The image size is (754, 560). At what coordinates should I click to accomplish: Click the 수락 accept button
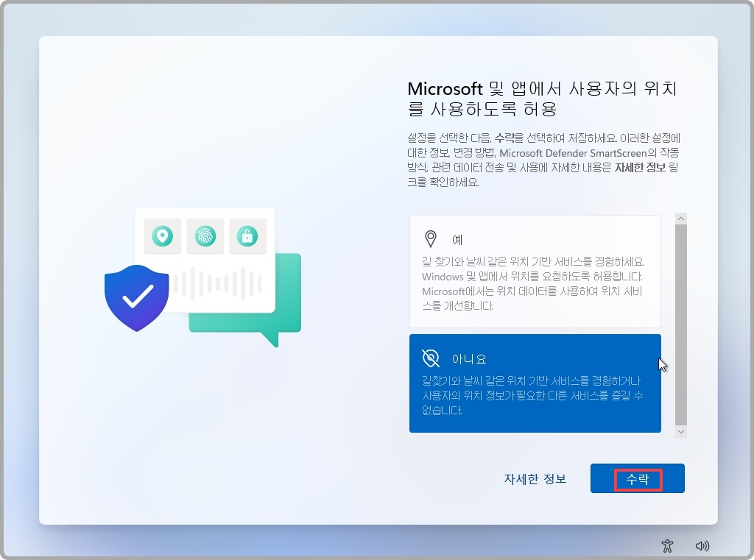click(x=638, y=478)
